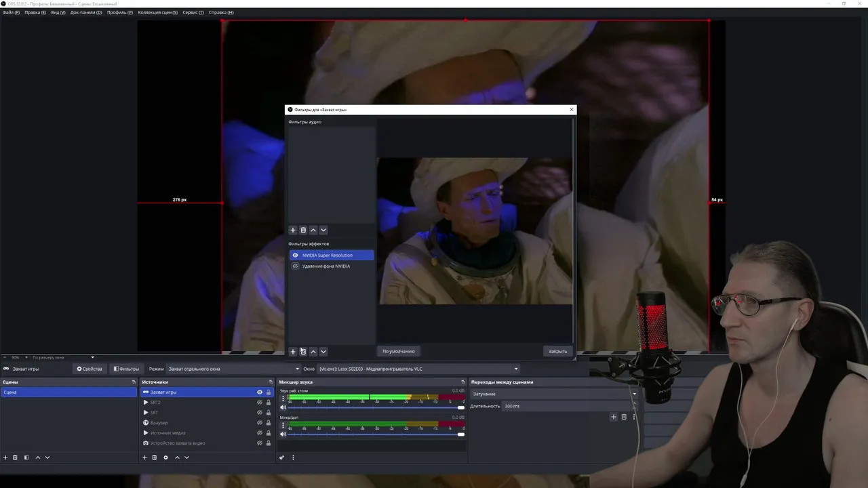Image resolution: width=868 pixels, height=488 pixels.
Task: Open preview scaling dropdown По размеру окна
Action: [x=63, y=357]
